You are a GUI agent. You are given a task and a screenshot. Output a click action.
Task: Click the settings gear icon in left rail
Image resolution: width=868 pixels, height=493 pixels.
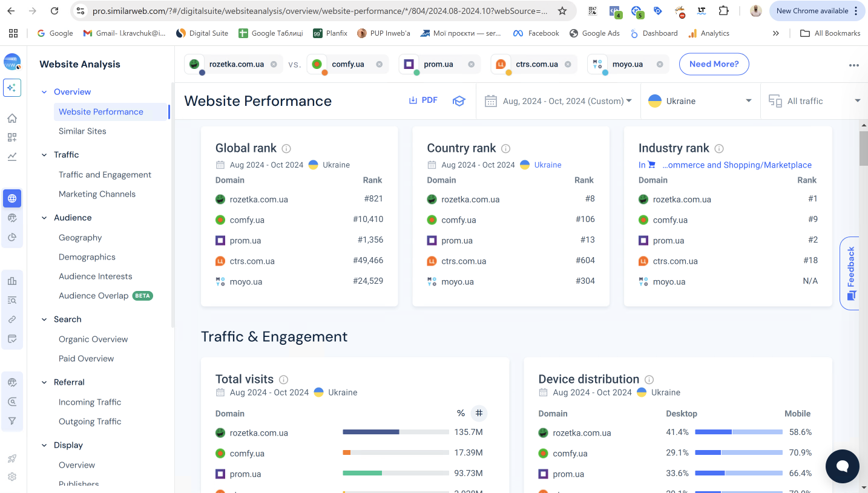coord(12,477)
